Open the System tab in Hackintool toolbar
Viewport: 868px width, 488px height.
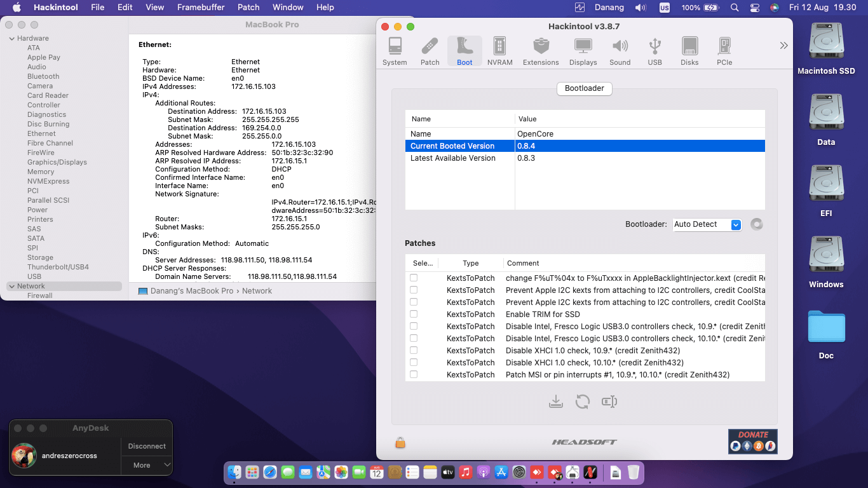point(395,51)
